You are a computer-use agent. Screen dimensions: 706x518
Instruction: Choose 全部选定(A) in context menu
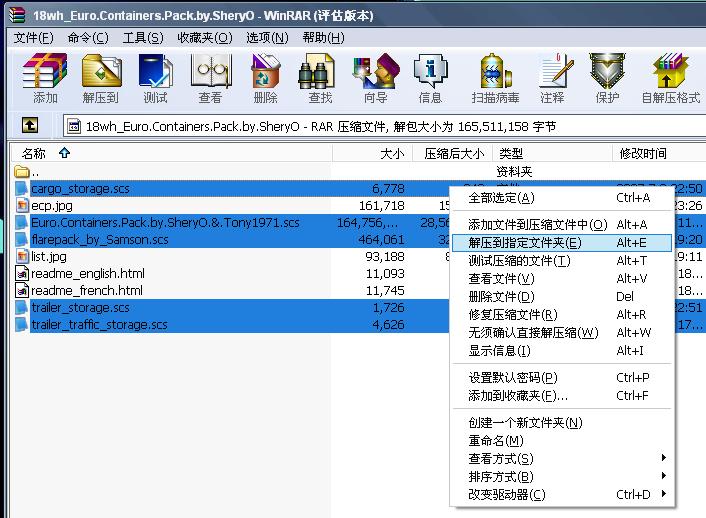pos(562,198)
